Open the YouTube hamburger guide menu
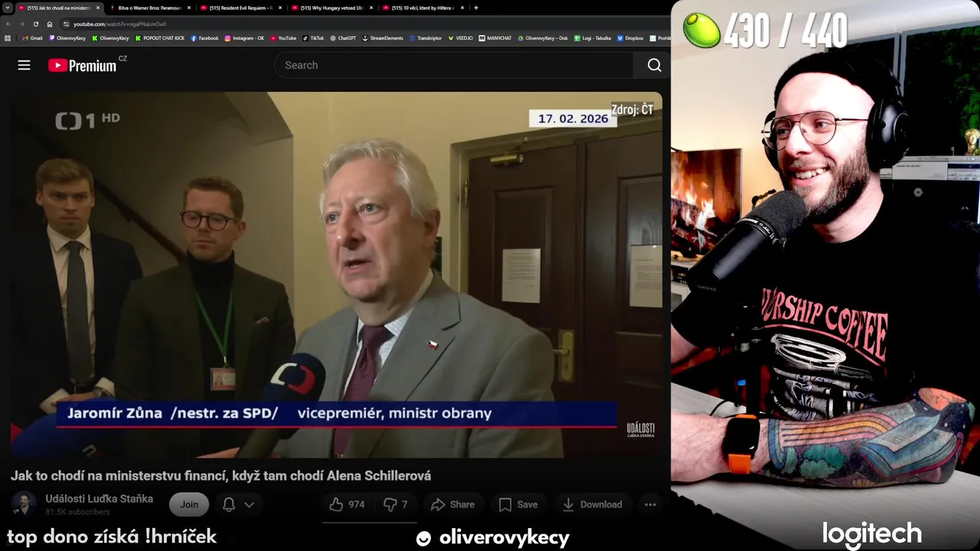The image size is (980, 551). point(24,65)
